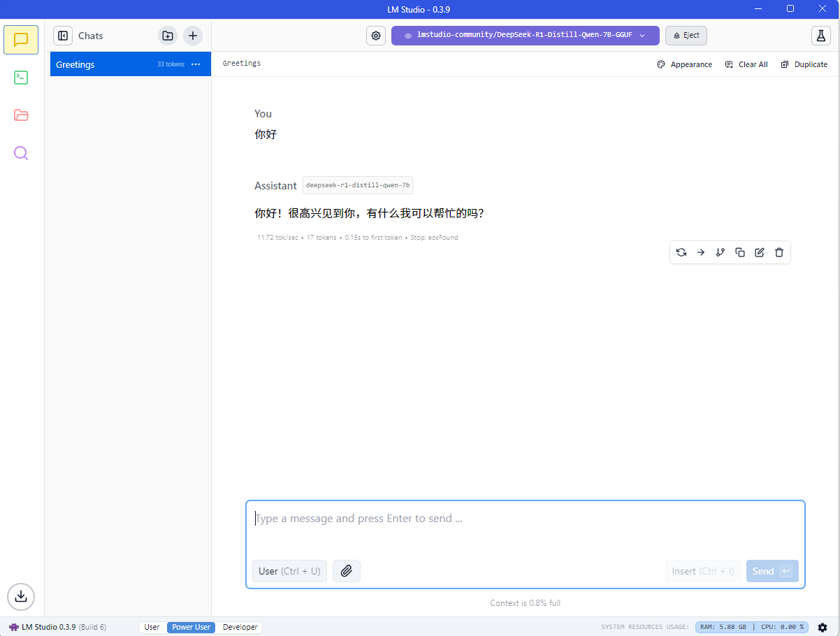Open My Models folder icon in sidebar

click(x=21, y=115)
